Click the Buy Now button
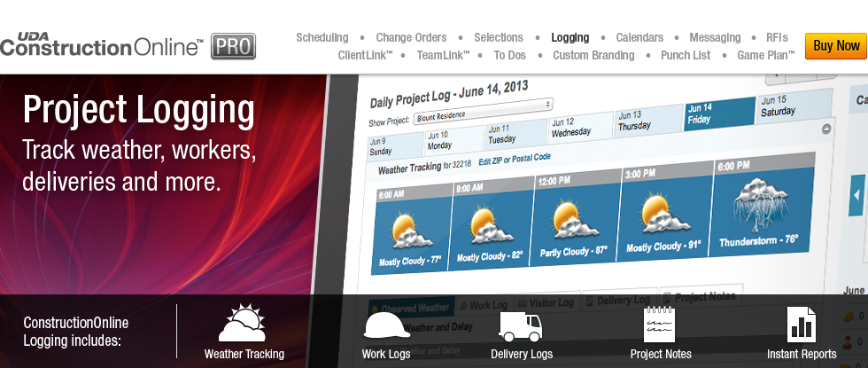Viewport: 868px width, 368px height. [836, 46]
